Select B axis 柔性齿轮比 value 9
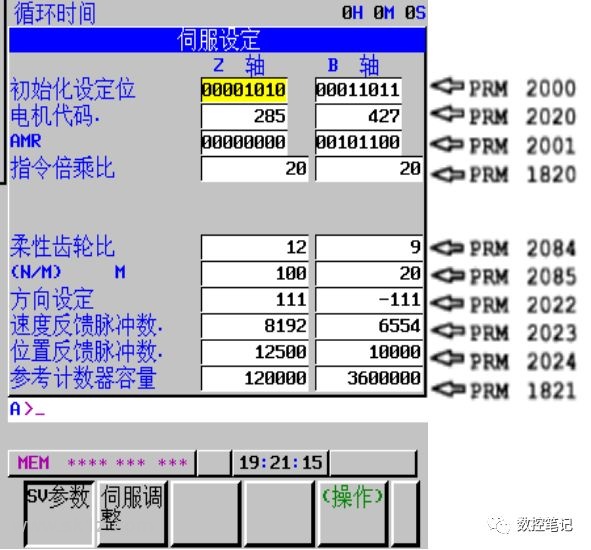Screen dimensions: 591x550 [x=369, y=247]
